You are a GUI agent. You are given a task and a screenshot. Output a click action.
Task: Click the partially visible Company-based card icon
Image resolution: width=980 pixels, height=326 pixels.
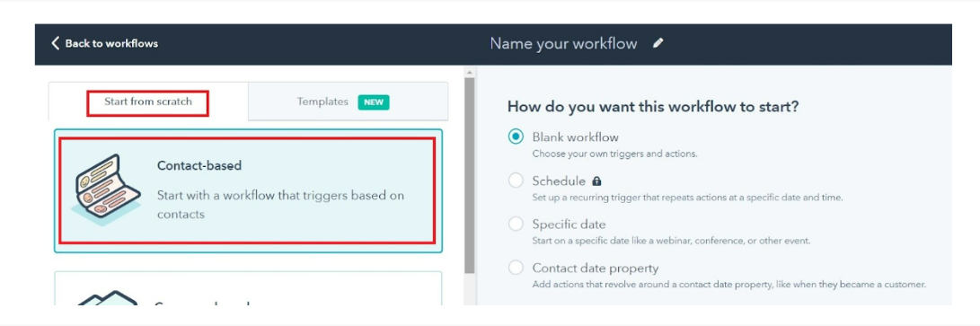coord(106,297)
